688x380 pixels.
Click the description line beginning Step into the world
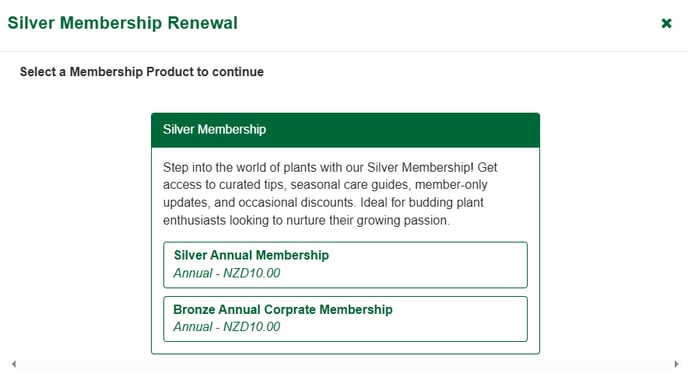point(330,167)
